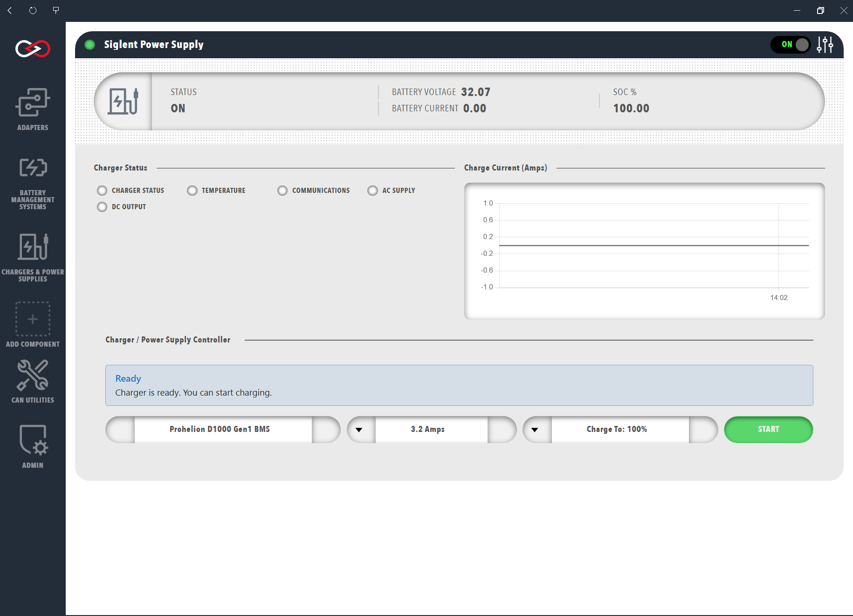Click the SOC % value 100.00
The height and width of the screenshot is (616, 853).
631,109
